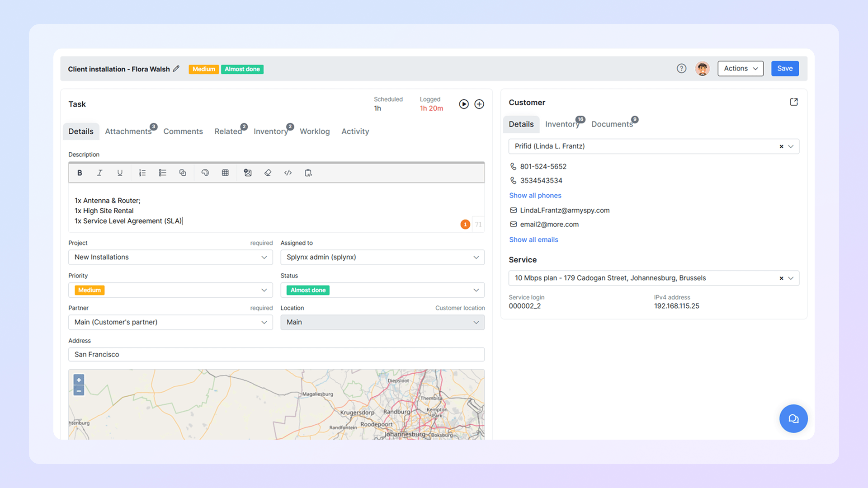
Task: Insert a table into the description
Action: (x=225, y=172)
